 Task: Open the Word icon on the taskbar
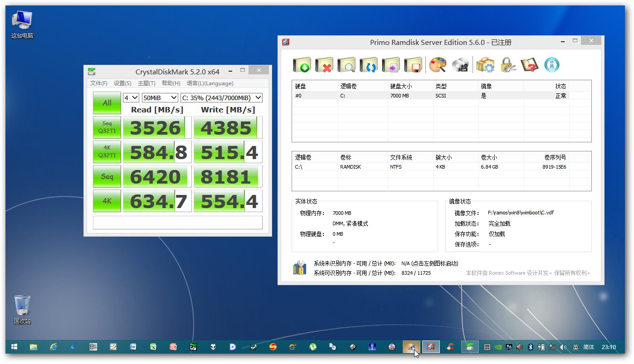click(133, 347)
